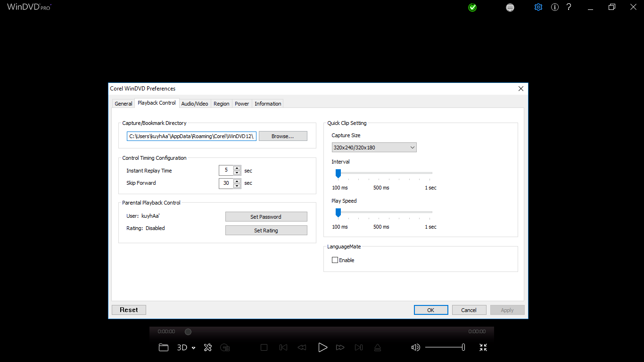Screen dimensions: 644x362
Task: Open the Information tab
Action: [x=268, y=104]
